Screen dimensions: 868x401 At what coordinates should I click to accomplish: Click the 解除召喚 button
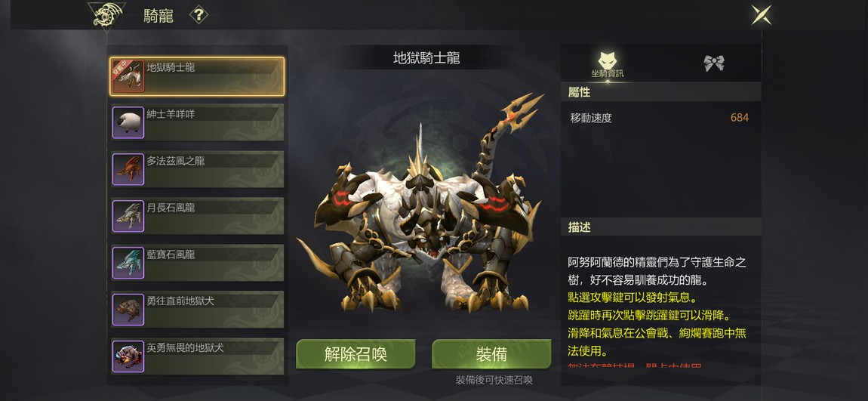(x=356, y=354)
